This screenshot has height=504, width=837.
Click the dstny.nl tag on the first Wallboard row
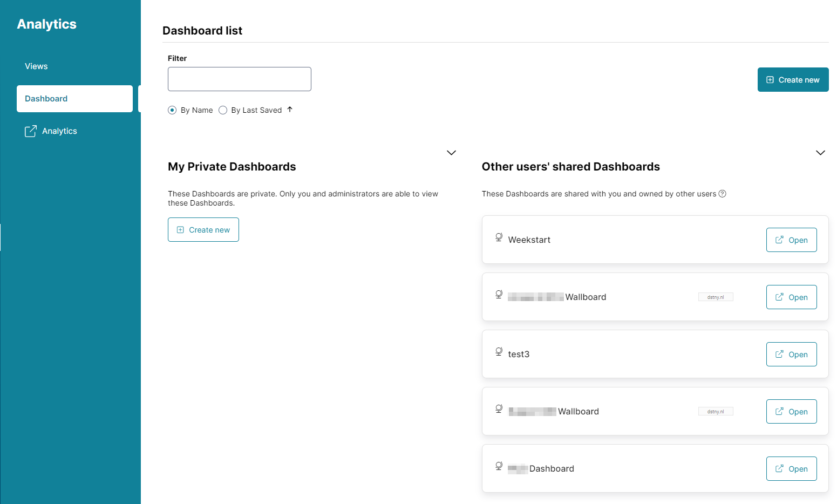coord(716,297)
